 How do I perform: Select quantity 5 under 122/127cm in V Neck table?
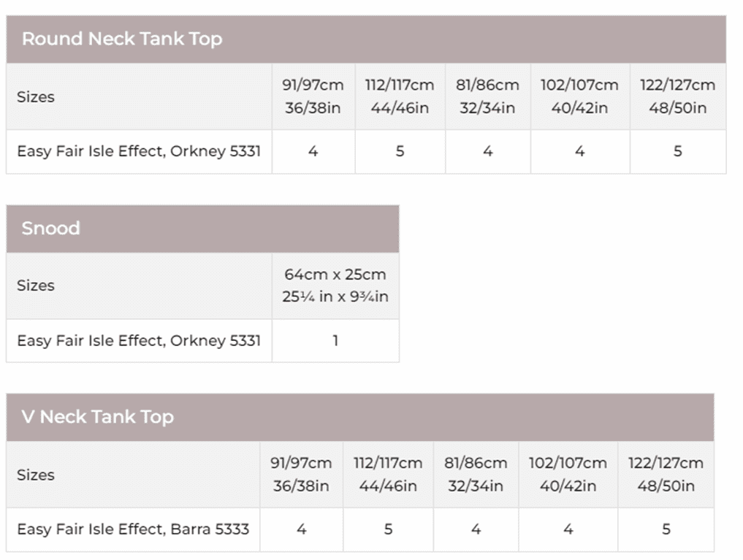pos(666,529)
